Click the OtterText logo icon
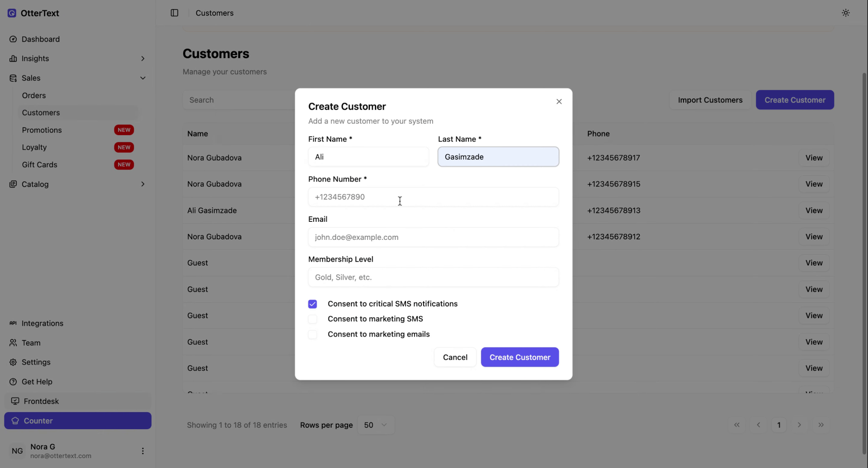 click(12, 13)
